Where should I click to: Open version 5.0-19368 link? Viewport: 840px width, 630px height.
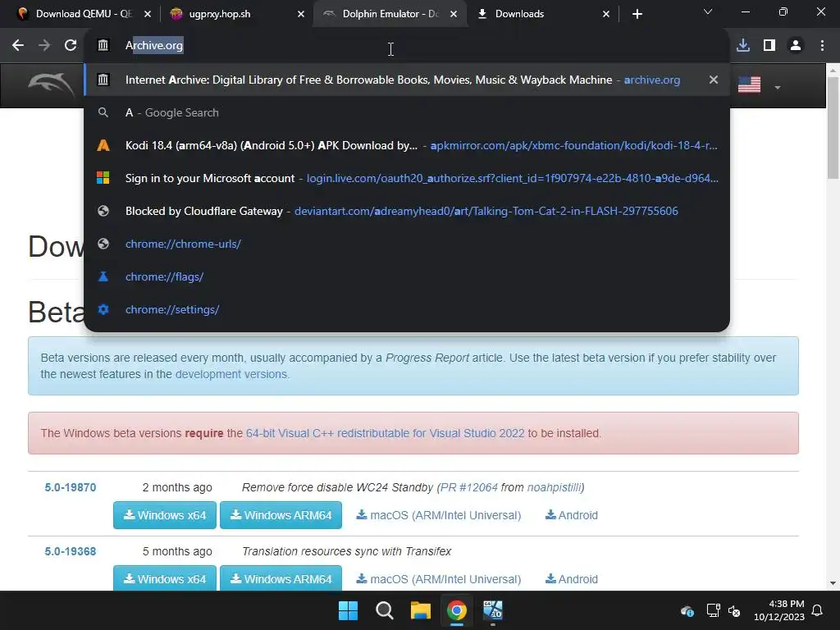(x=71, y=551)
